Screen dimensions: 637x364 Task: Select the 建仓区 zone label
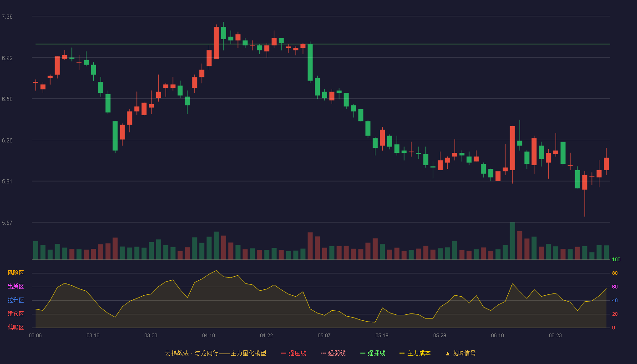pos(15,314)
